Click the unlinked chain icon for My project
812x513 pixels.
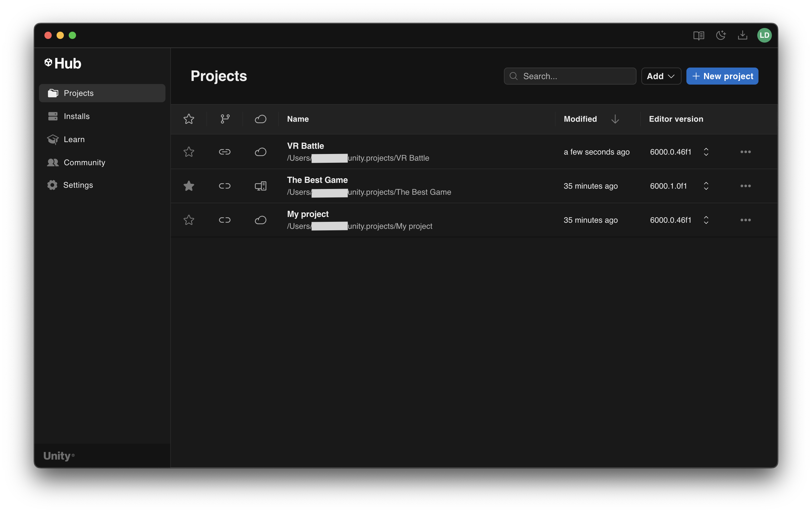pos(224,220)
